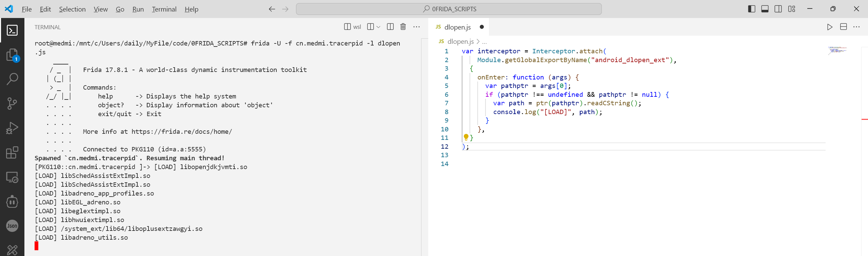Toggle the bottom panel layout button
This screenshot has height=256, width=868.
point(765,9)
